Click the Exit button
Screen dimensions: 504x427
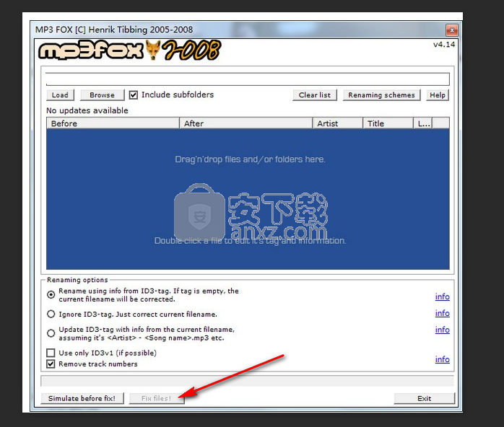point(425,398)
